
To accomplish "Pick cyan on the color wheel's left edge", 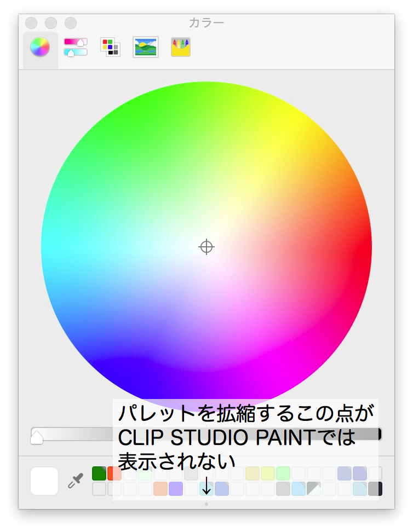I will pos(46,247).
